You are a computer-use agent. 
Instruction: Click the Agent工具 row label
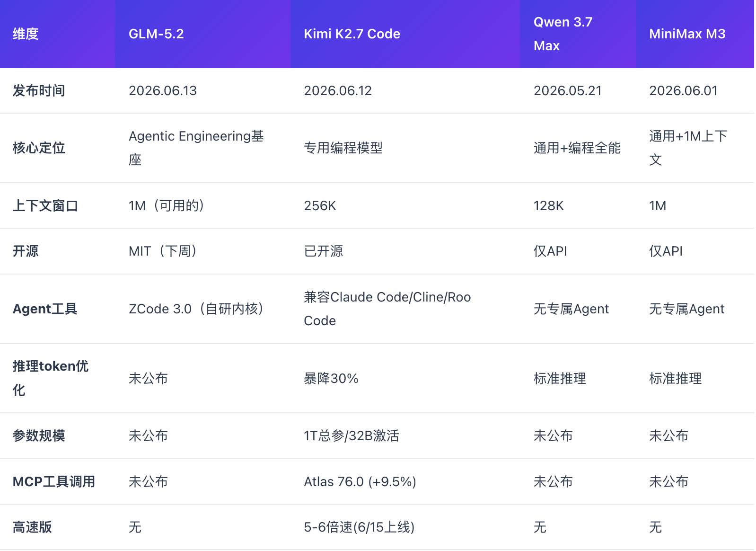click(x=45, y=309)
